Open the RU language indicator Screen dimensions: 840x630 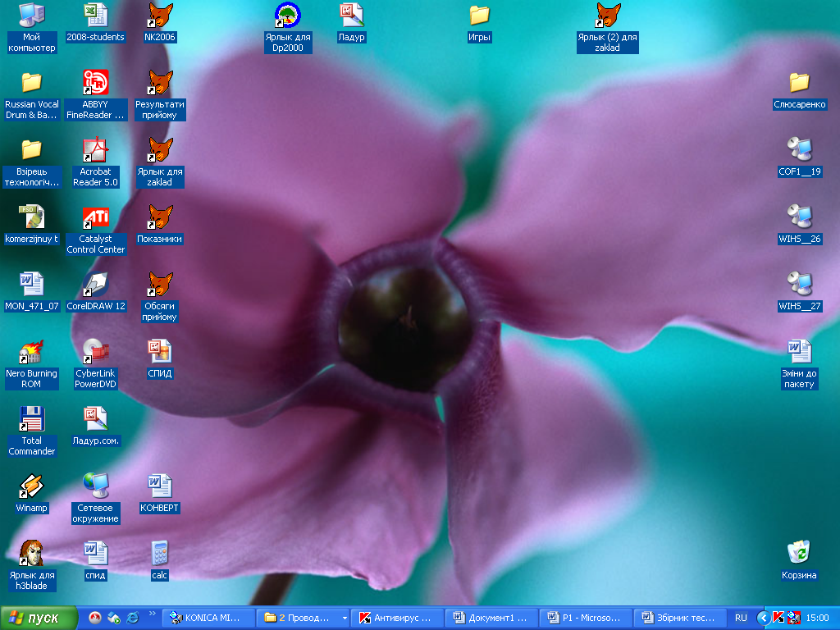tap(741, 619)
